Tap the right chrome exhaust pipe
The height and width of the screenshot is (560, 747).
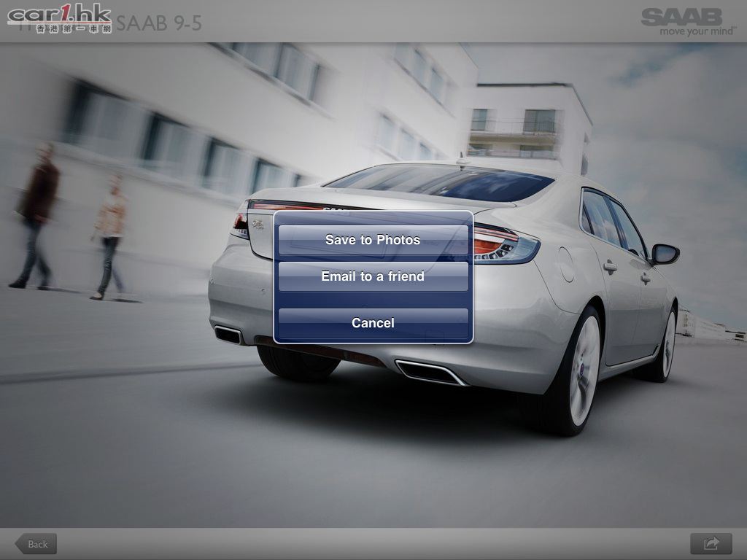click(x=430, y=372)
